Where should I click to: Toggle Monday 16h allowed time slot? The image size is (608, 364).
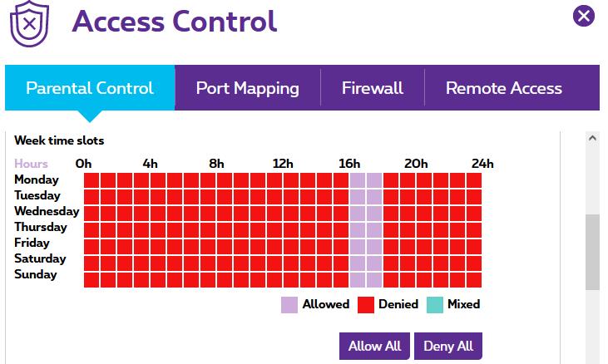tap(358, 180)
